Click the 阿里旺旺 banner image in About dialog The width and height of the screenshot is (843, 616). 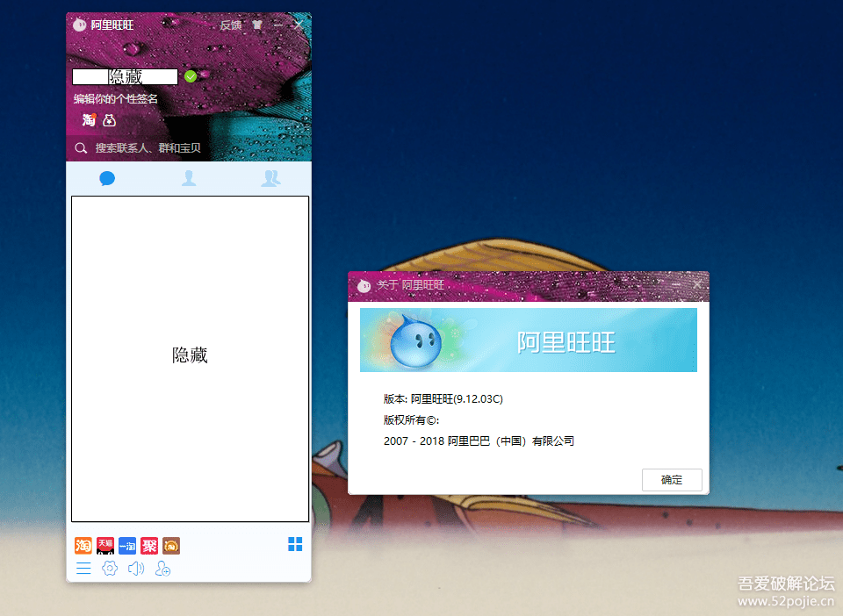pyautogui.click(x=529, y=340)
